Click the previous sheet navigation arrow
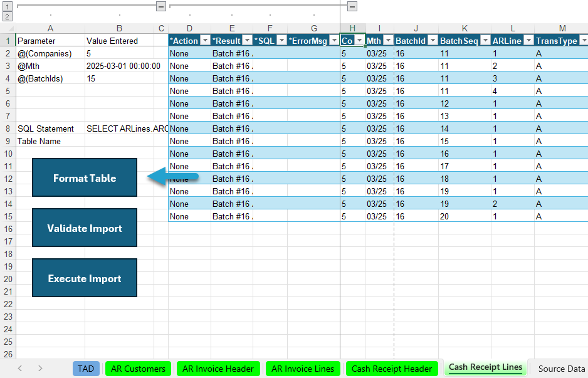Viewport: 588px width, 378px height. [x=20, y=369]
